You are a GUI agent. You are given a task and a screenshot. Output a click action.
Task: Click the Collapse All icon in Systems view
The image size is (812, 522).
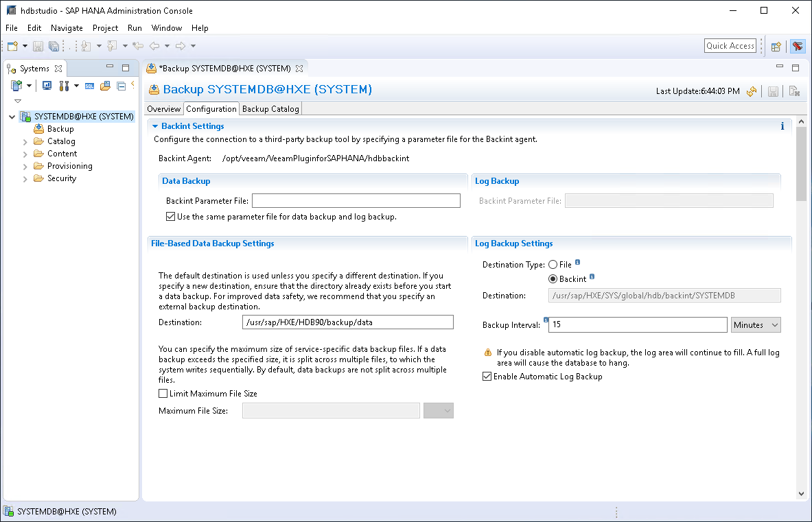pyautogui.click(x=121, y=85)
